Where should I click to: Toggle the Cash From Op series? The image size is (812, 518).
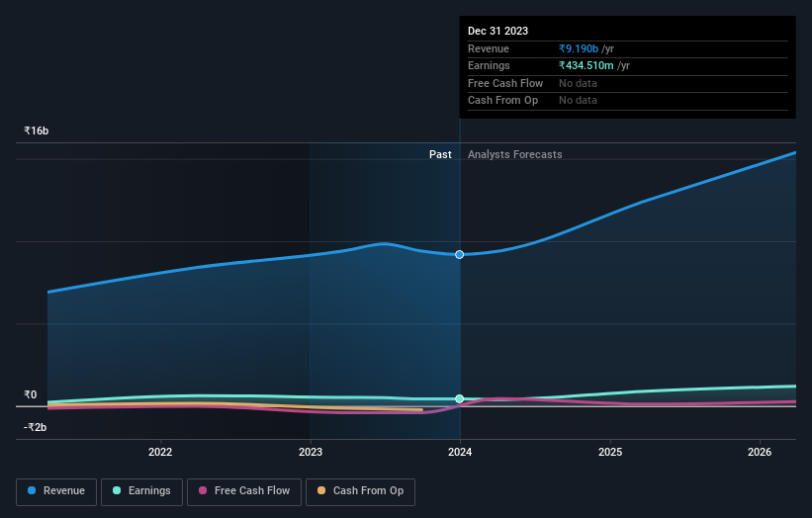pyautogui.click(x=360, y=491)
